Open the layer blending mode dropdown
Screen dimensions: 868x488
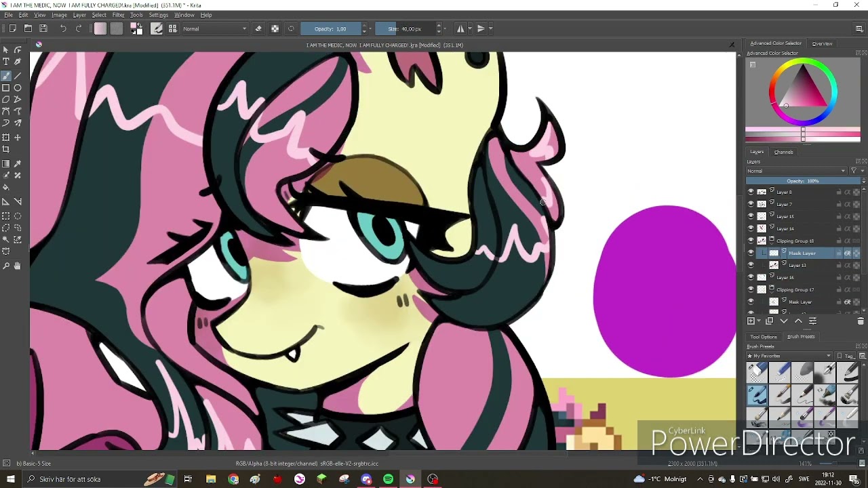pos(797,171)
